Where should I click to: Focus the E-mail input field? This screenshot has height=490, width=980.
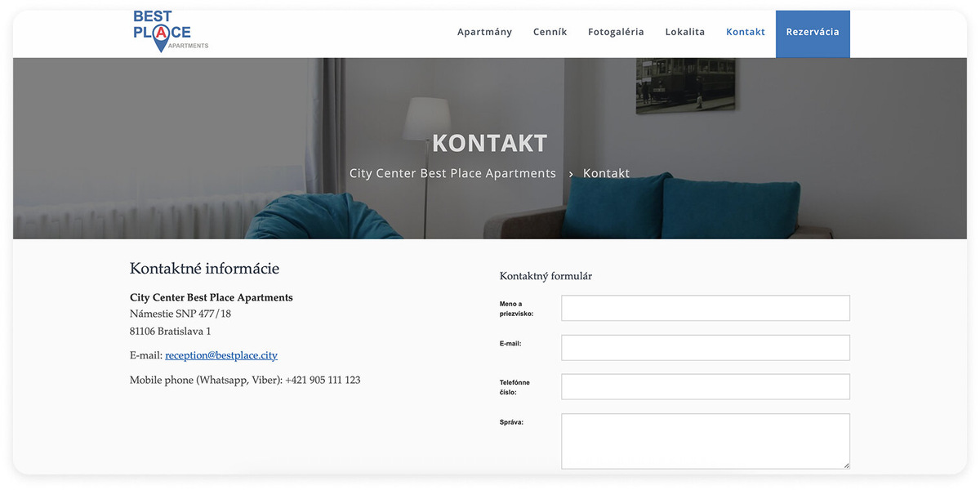point(706,347)
